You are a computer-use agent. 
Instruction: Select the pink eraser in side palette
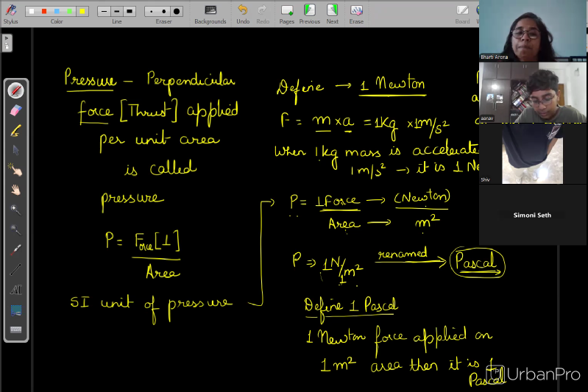point(16,110)
